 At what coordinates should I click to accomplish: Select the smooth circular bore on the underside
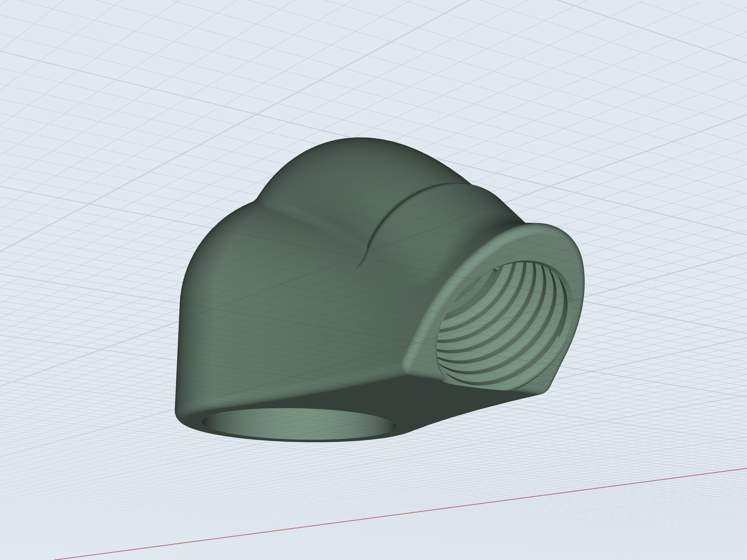click(x=299, y=424)
